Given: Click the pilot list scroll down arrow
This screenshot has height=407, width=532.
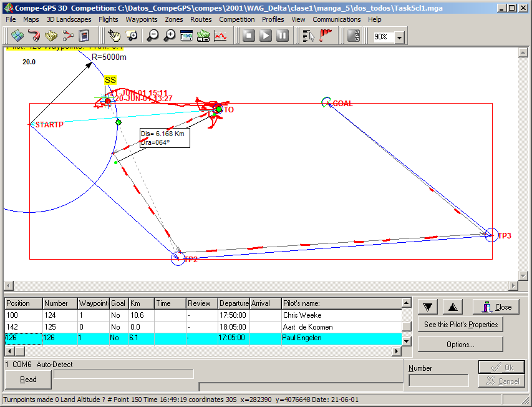Looking at the screenshot, I should pyautogui.click(x=407, y=341).
